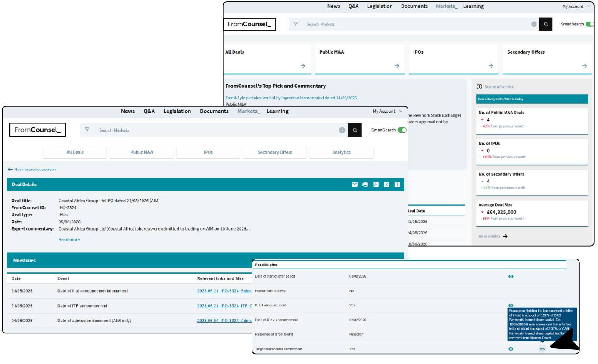This screenshot has height=364, width=598.
Task: Open search info icon in front window
Action: [342, 130]
